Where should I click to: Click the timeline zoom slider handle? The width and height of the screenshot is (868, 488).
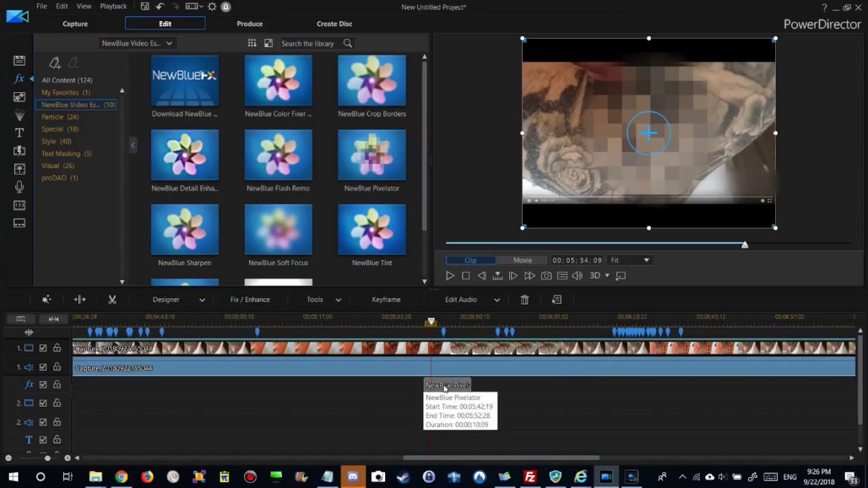tap(47, 458)
